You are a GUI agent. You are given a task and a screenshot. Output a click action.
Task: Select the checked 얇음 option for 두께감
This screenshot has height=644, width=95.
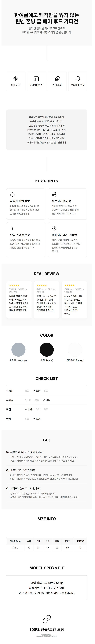(x=47, y=400)
